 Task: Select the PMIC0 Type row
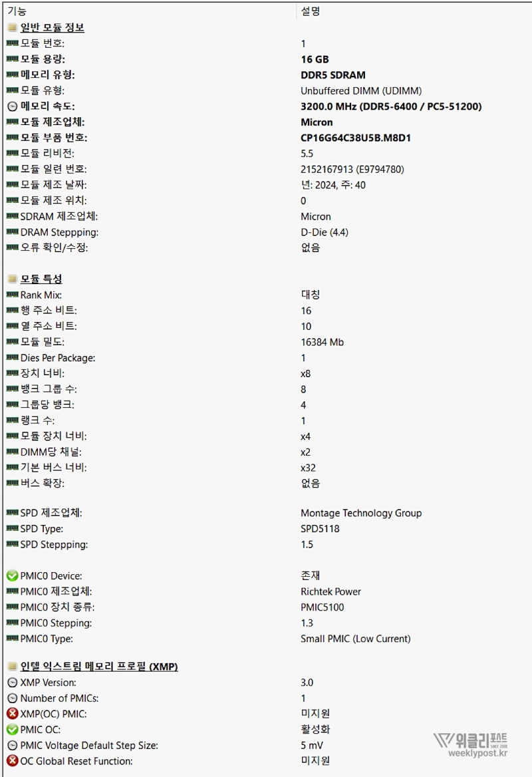(x=47, y=639)
